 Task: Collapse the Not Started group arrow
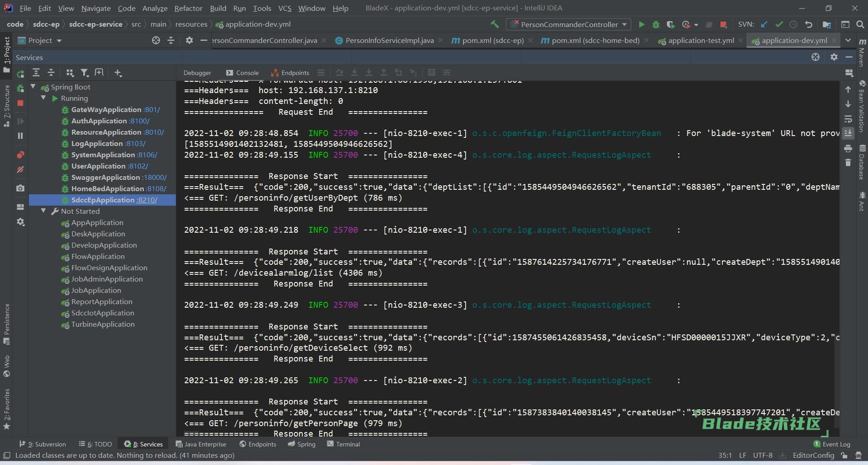point(43,211)
